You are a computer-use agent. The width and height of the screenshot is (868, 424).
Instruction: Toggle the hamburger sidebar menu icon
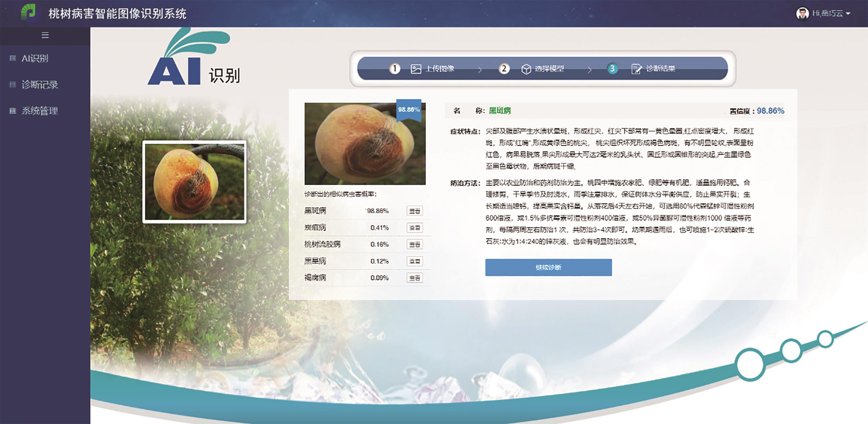click(45, 35)
